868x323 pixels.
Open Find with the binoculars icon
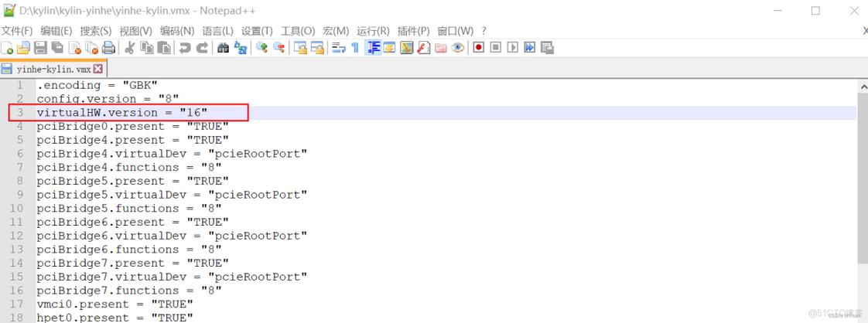pos(223,48)
